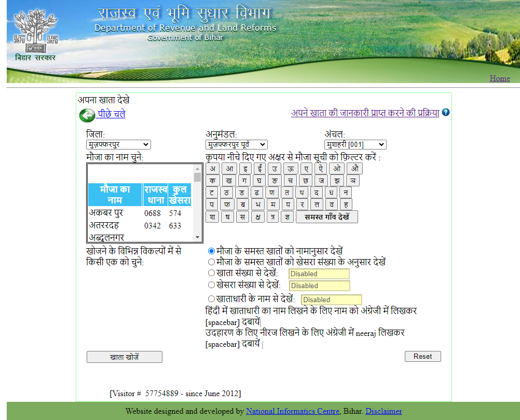The width and height of the screenshot is (520, 420).
Task: Select मौजा के समस्त खातों को खेसरा संख्या viewing option
Action: [x=211, y=262]
